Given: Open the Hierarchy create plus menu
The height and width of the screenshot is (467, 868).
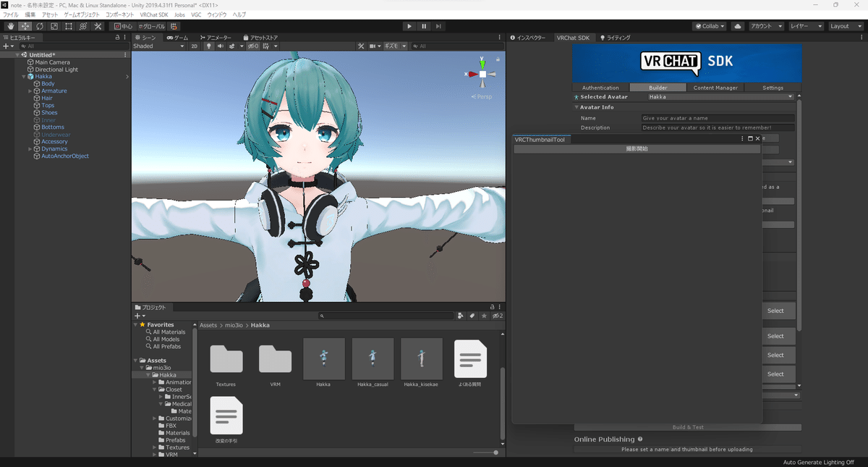Looking at the screenshot, I should point(7,46).
